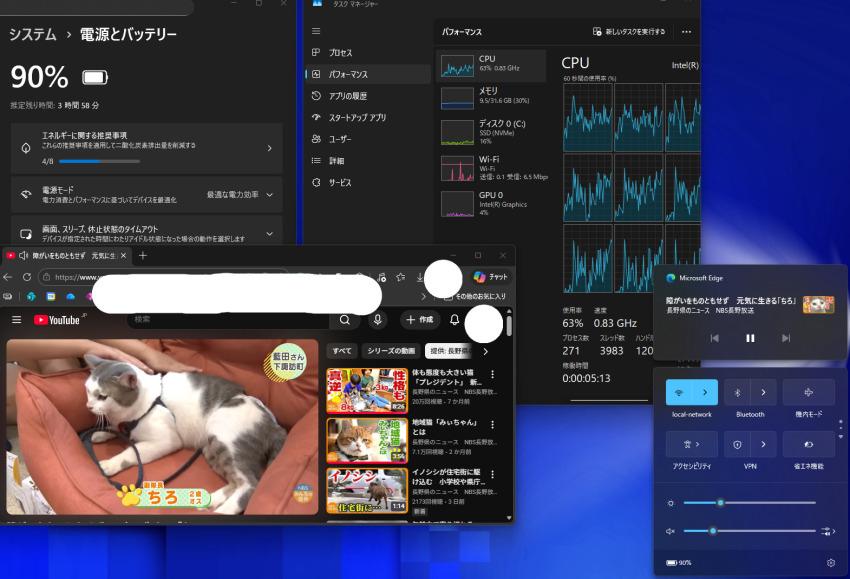The width and height of the screenshot is (850, 579).
Task: Expand 画面、スリープ、休止状態のタイムアウト section
Action: point(269,234)
